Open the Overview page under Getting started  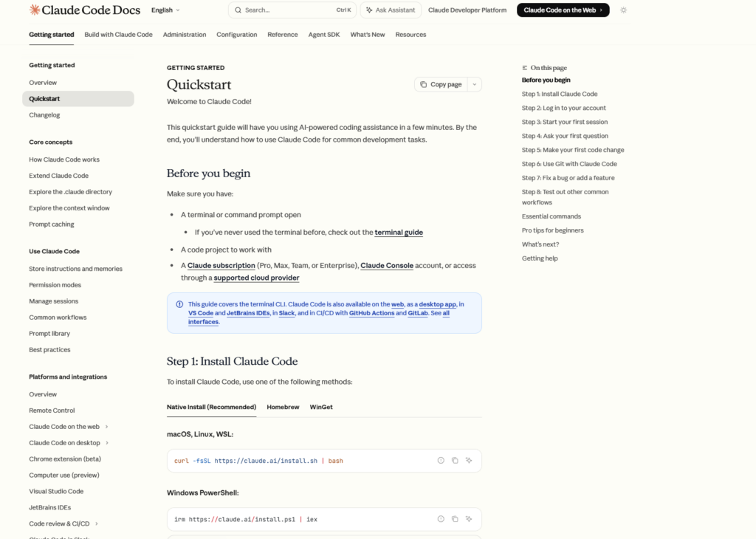point(43,83)
